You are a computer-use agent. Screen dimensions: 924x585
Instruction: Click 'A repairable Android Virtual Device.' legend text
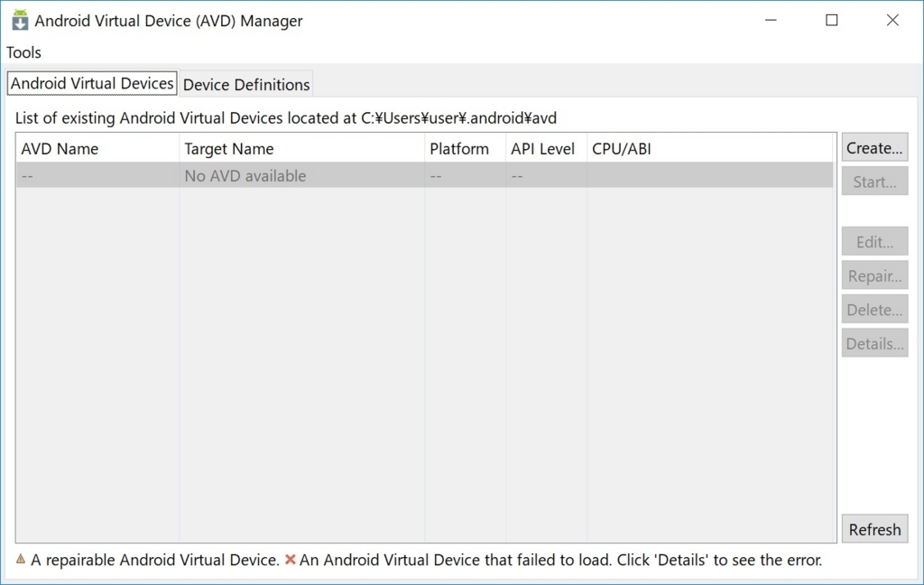pyautogui.click(x=155, y=560)
